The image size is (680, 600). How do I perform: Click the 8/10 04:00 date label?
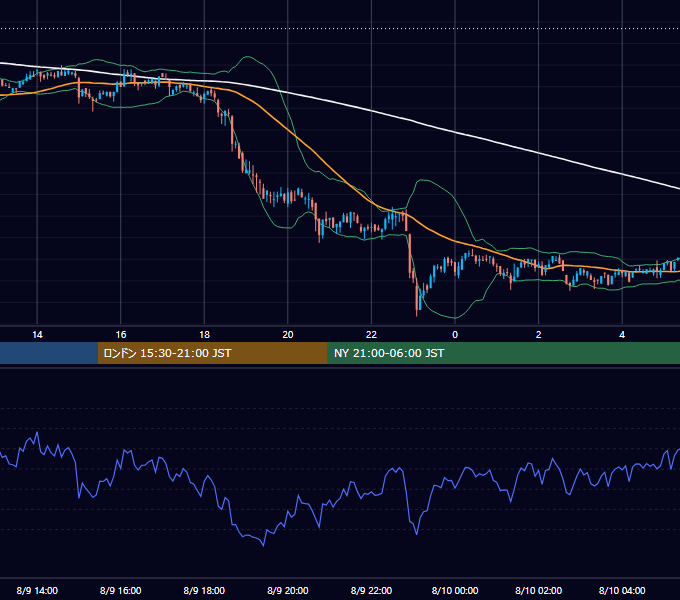point(622,590)
